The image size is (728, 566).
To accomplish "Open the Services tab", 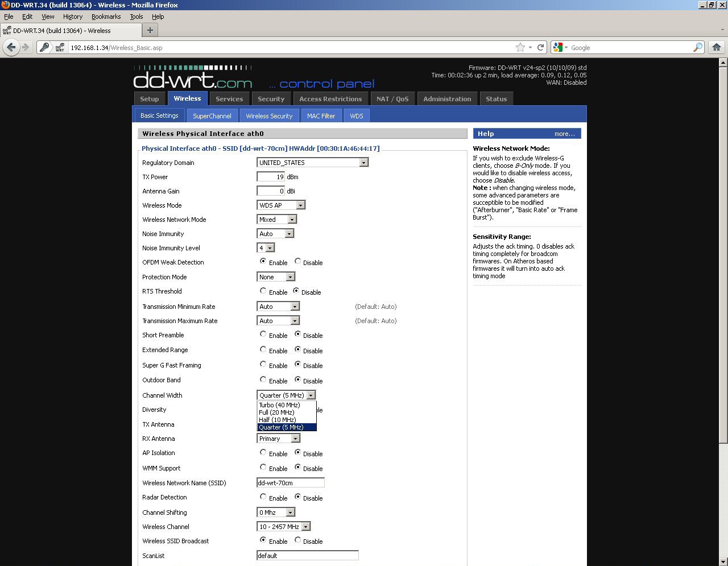I will [x=229, y=98].
